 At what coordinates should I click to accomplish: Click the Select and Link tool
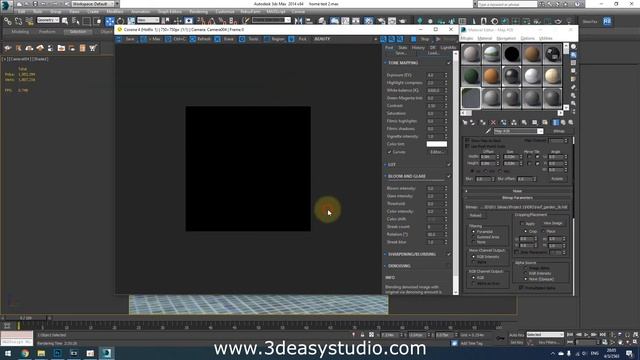pyautogui.click(x=8, y=21)
